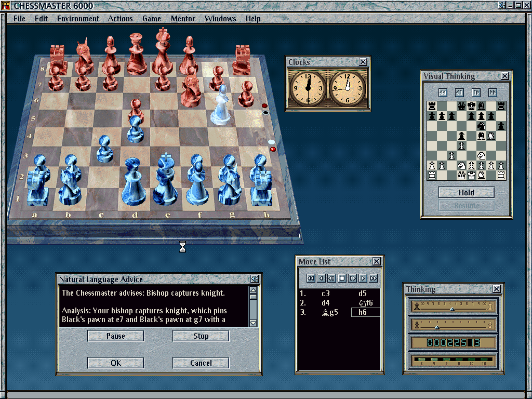Click the black king on e8
The height and width of the screenshot is (399, 532).
pyautogui.click(x=163, y=51)
